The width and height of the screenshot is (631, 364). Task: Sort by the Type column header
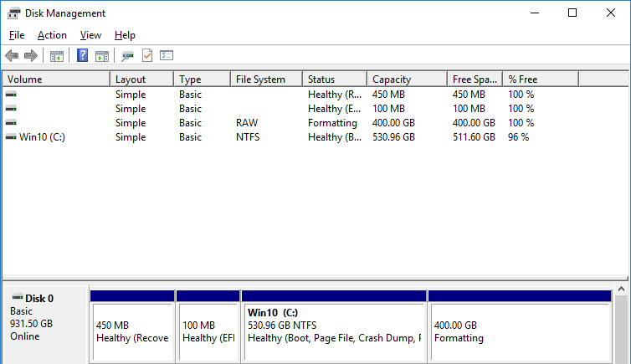203,79
